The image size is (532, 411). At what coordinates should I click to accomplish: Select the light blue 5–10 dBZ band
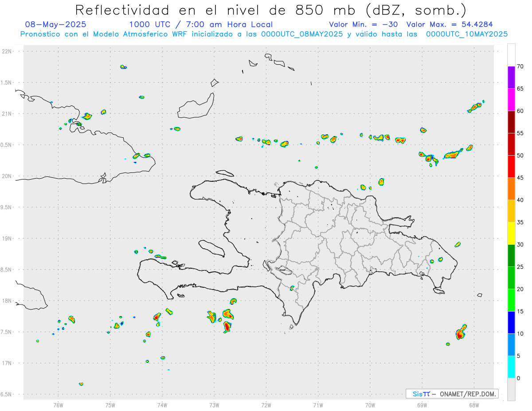click(511, 345)
